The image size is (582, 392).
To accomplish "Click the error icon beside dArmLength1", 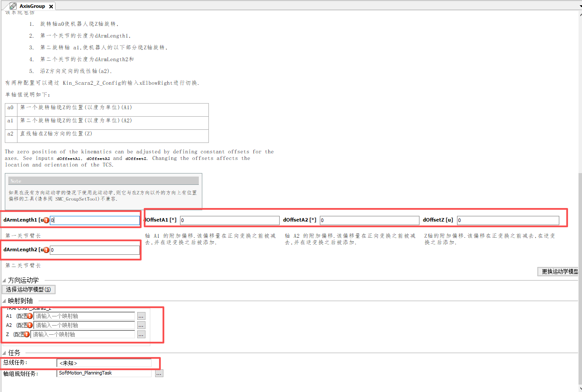I will [46, 220].
